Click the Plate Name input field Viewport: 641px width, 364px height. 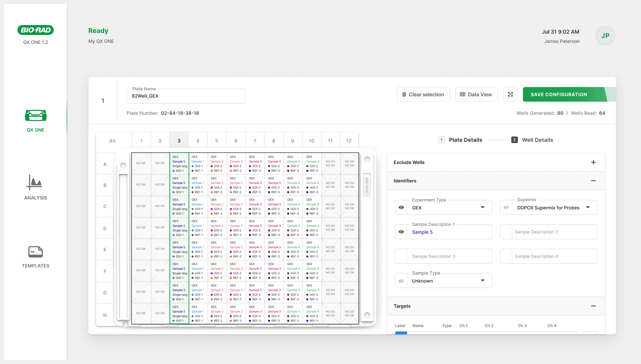185,96
